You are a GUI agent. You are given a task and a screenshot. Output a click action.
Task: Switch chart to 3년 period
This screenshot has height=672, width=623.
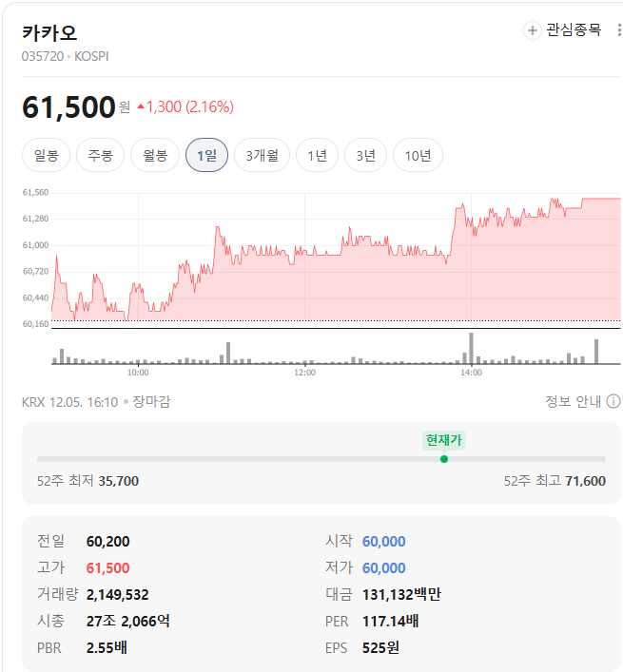click(x=366, y=155)
